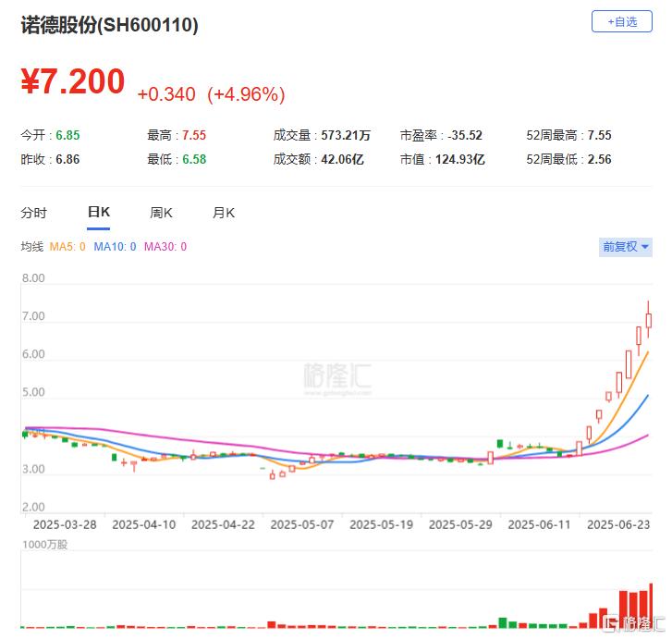Click the date label 2025-06-11
Screen dimensions: 672x639
[539, 524]
